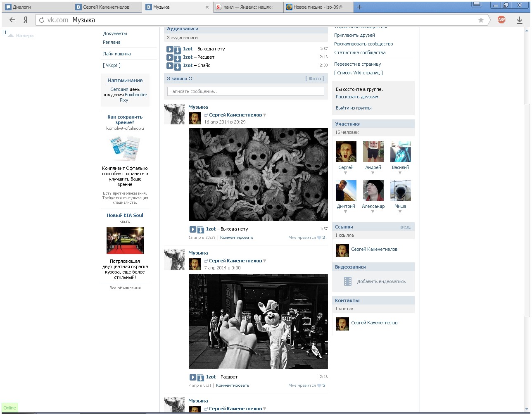Expand the dropdown arrow under member Василий
Viewport: 532px width, 414px height.
[x=400, y=173]
